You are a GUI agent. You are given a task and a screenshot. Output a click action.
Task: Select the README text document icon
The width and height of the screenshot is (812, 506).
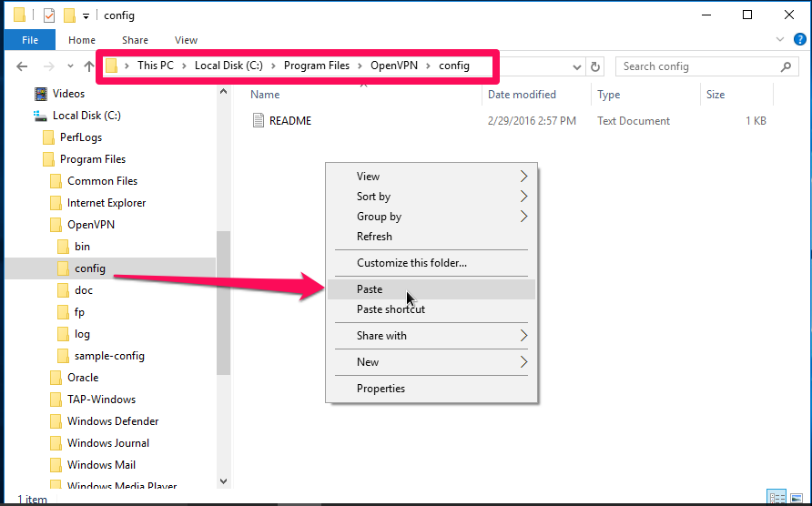click(258, 121)
